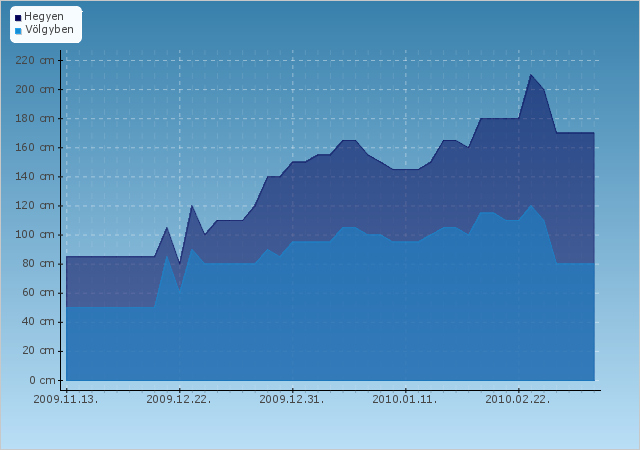Click the 2010.02.22. date label

518,399
